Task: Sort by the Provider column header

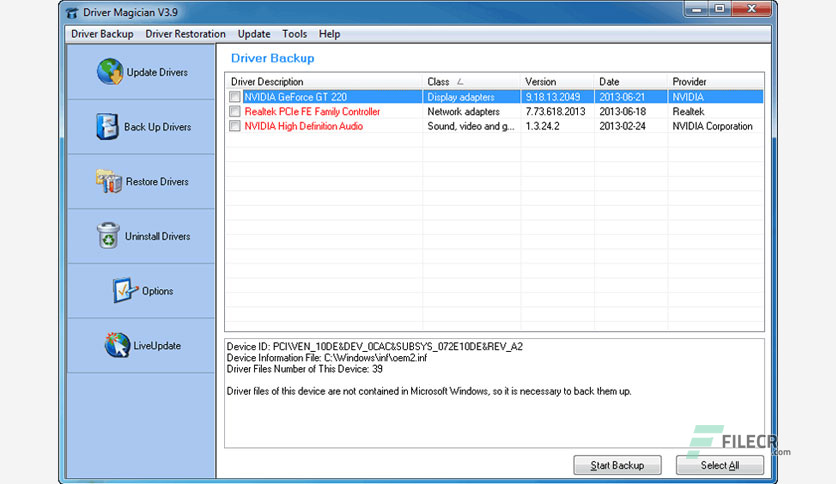Action: (x=715, y=82)
